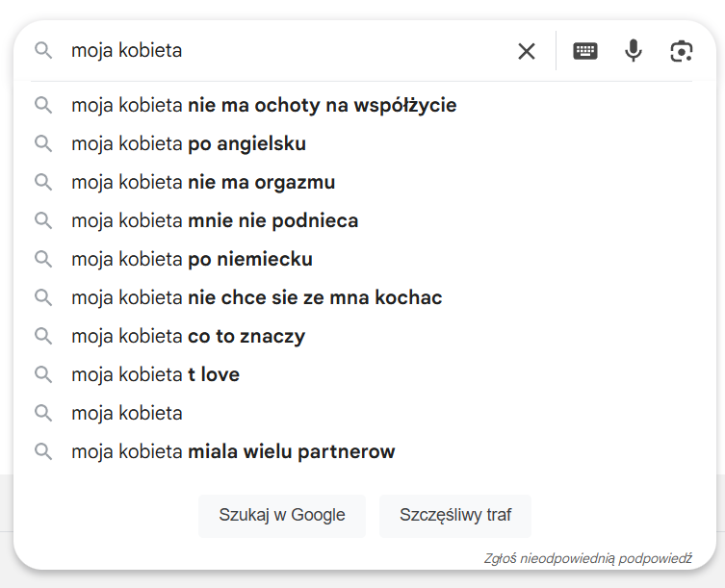Image resolution: width=725 pixels, height=588 pixels.
Task: Click the magnifier icon beside 'po niemiecku' suggestion
Action: tap(43, 259)
